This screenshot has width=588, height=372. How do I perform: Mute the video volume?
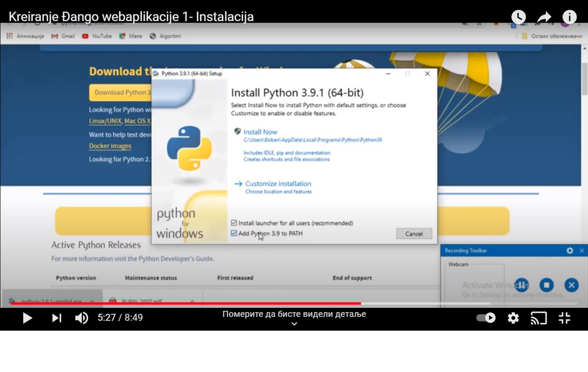pos(81,318)
